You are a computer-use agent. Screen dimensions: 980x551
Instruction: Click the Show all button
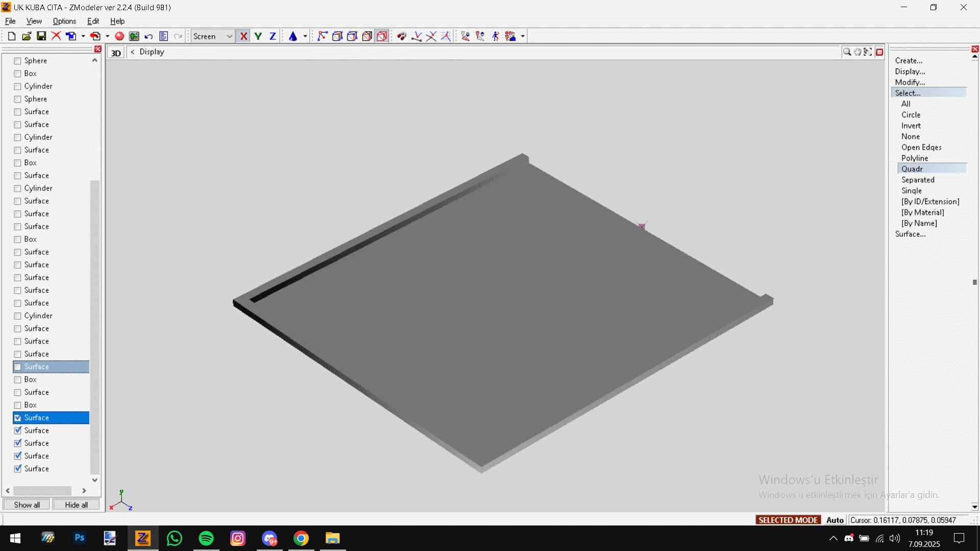click(x=27, y=505)
